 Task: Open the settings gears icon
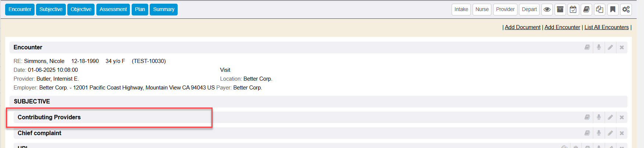pos(626,10)
